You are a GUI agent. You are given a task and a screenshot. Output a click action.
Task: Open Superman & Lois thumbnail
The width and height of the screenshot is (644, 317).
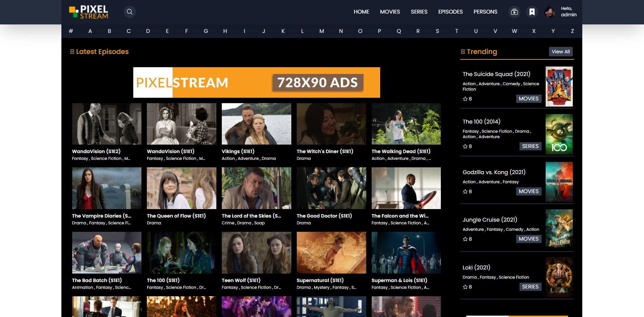pos(406,253)
